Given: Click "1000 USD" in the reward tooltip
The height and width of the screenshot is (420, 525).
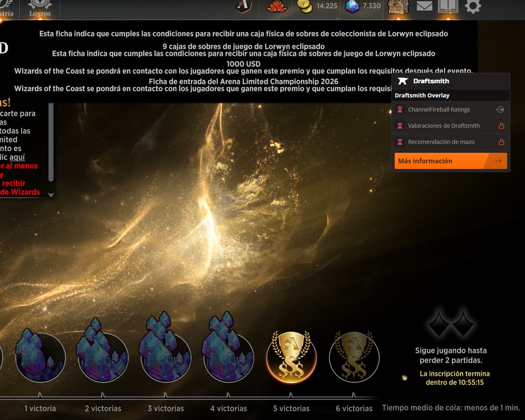Looking at the screenshot, I should pyautogui.click(x=243, y=63).
